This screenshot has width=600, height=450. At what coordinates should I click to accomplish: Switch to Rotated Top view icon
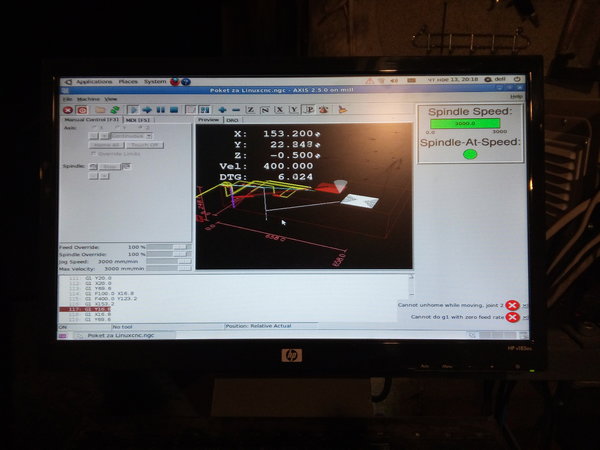(265, 110)
